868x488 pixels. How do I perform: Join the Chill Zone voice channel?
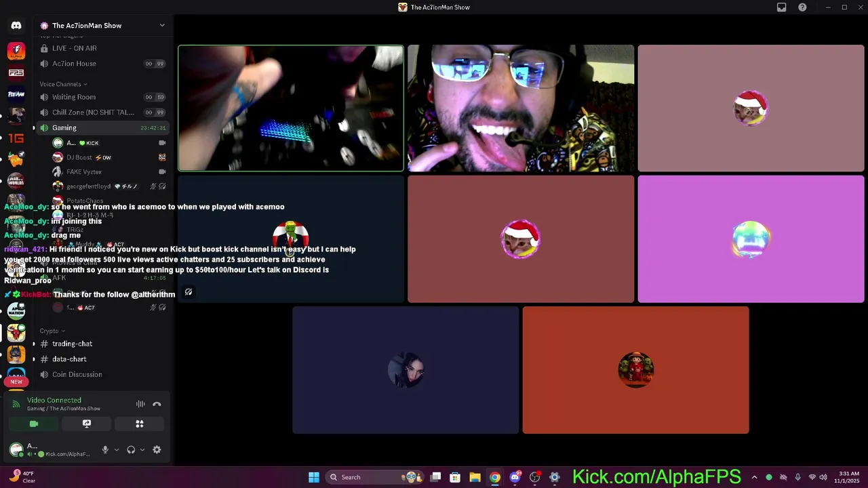[102, 113]
